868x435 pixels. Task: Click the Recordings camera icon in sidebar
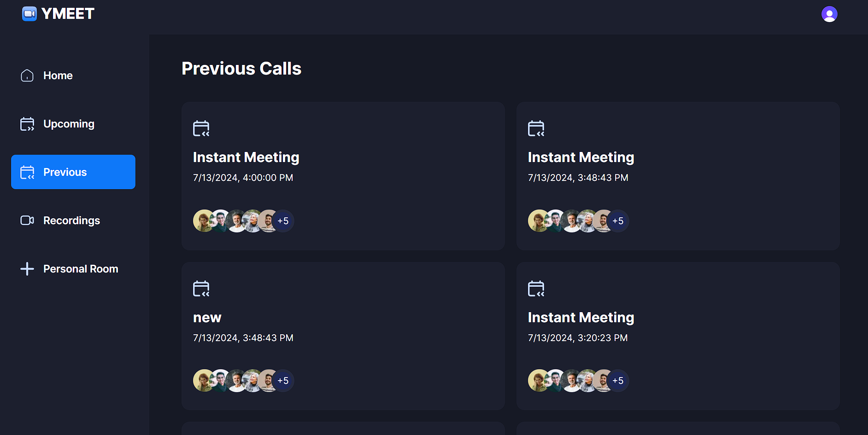[27, 220]
